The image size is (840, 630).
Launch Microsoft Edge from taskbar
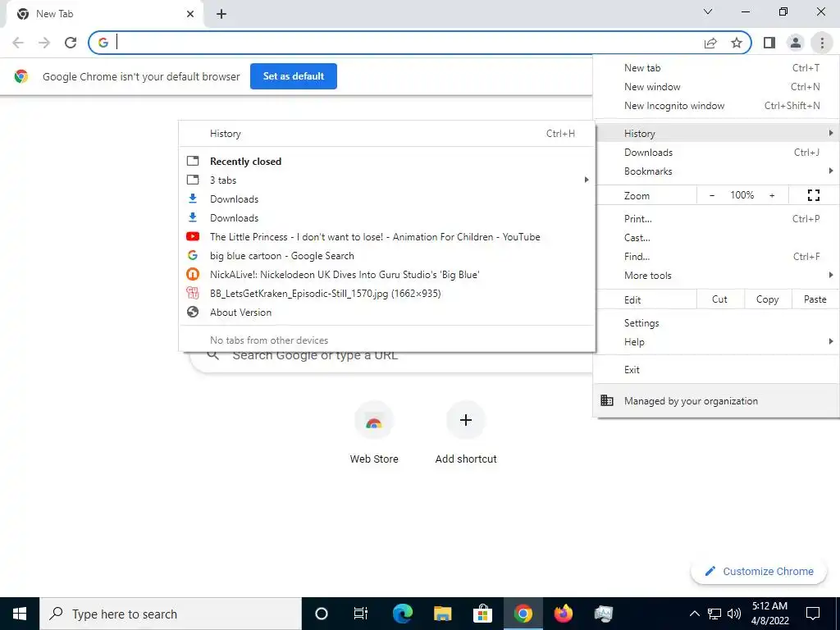coord(402,614)
